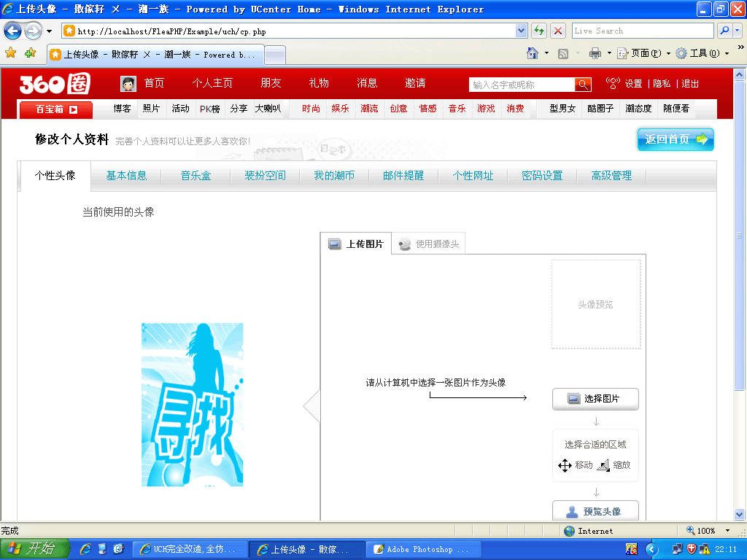Switch to UCH完全改造 taskbar window
The image size is (747, 560).
190,550
